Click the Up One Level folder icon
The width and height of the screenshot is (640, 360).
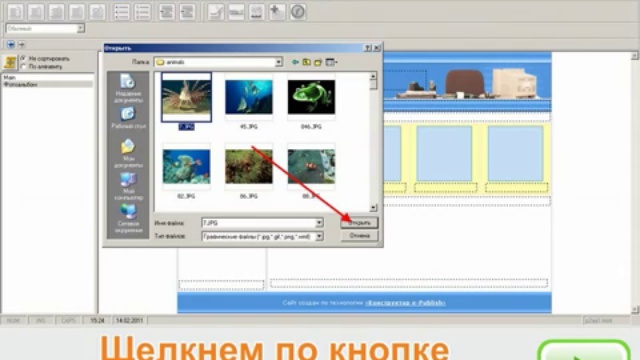pos(307,62)
